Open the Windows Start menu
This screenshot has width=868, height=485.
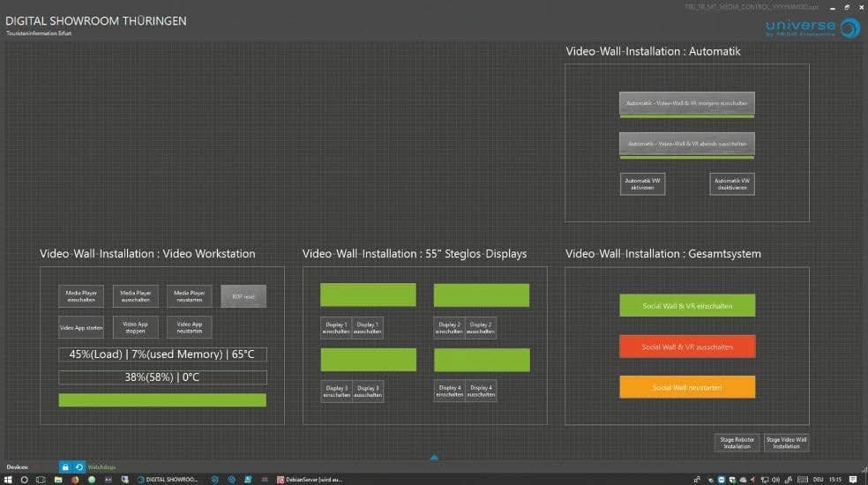(x=8, y=480)
